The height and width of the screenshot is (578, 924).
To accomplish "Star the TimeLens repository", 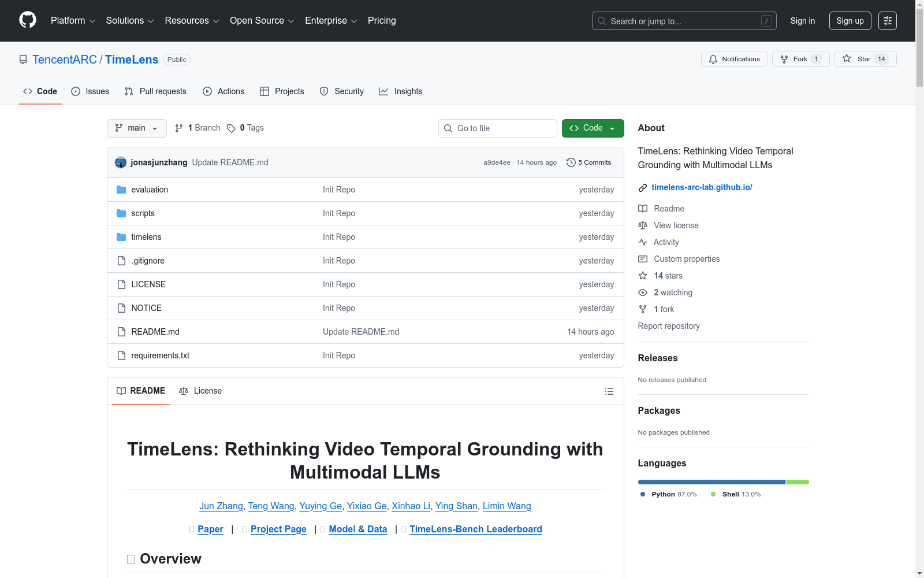I will (x=865, y=59).
